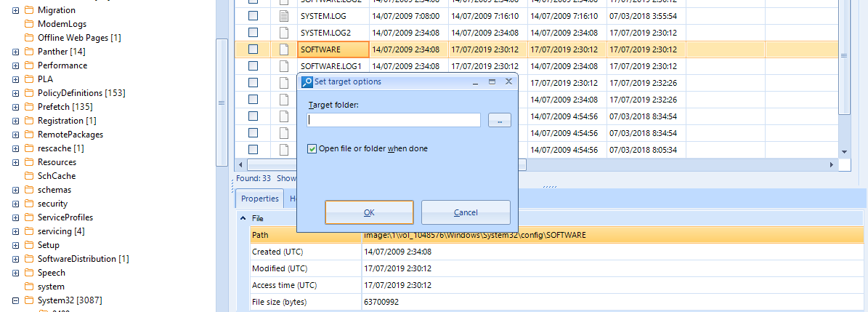Switch to the Properties tab
This screenshot has width=868, height=312.
[259, 199]
